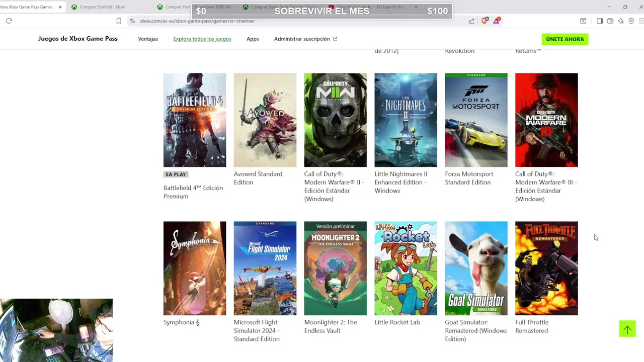Click the Little Rocket Lab title text
The height and width of the screenshot is (362, 644).
click(x=397, y=322)
